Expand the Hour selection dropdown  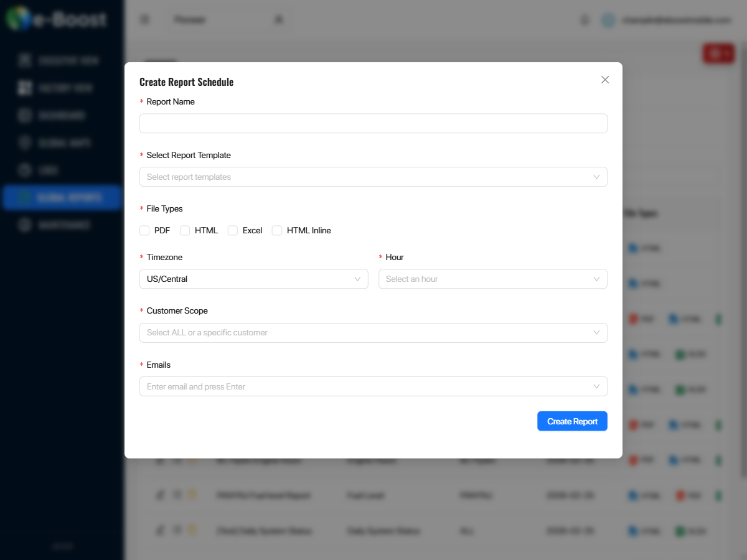pos(492,279)
